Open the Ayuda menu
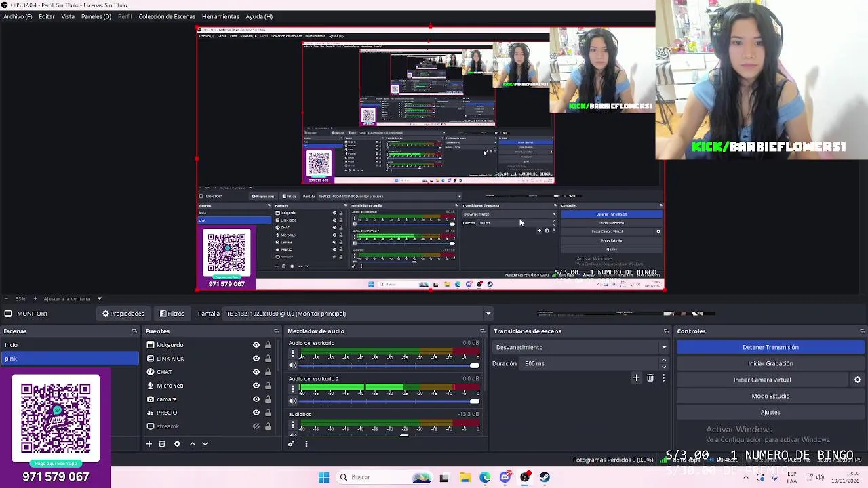Screen dimensions: 868x488 259,16
